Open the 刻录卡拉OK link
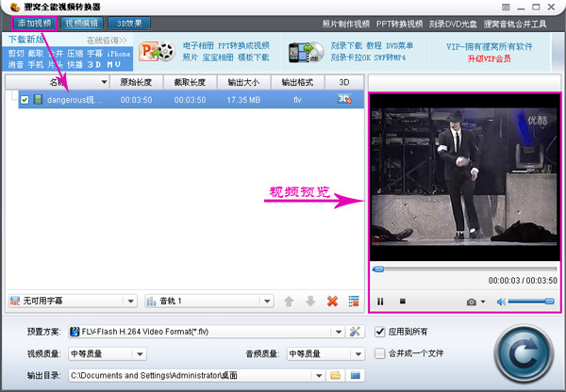566x392 pixels. pos(351,57)
